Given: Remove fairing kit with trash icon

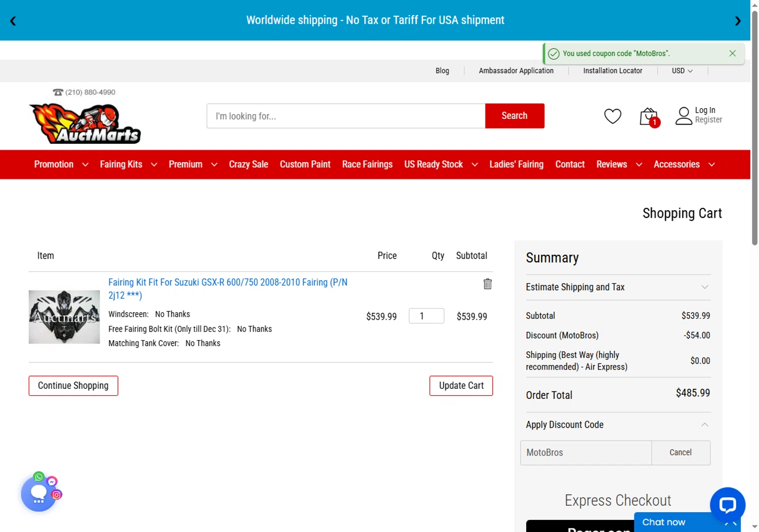Looking at the screenshot, I should click(487, 284).
